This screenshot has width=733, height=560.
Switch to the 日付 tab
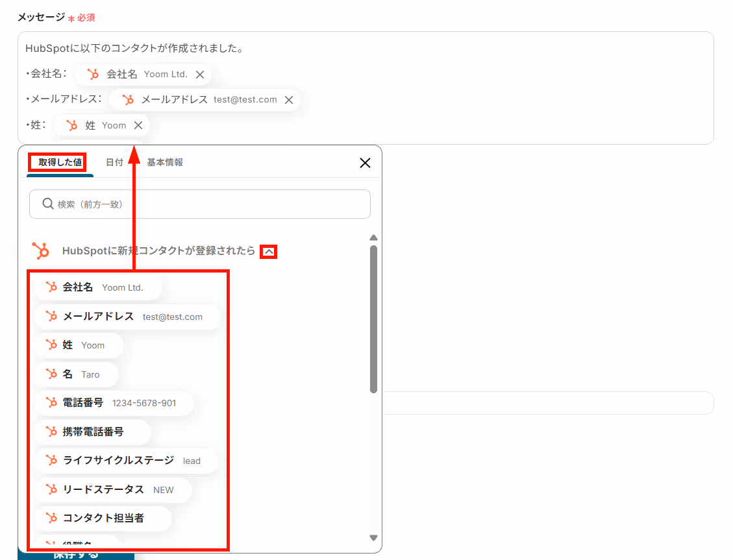coord(114,162)
